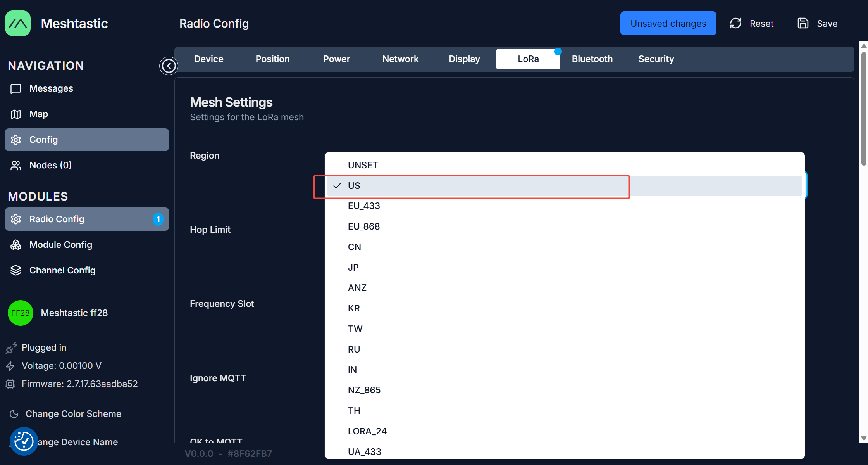The width and height of the screenshot is (868, 465).
Task: Switch to the Bluetooth tab
Action: click(592, 59)
